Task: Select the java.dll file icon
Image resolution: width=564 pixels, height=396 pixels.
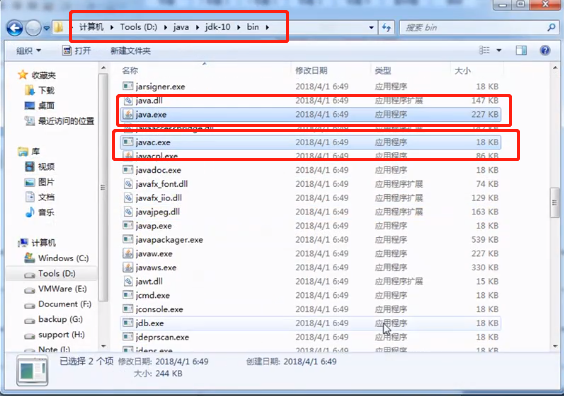Action: coord(128,100)
